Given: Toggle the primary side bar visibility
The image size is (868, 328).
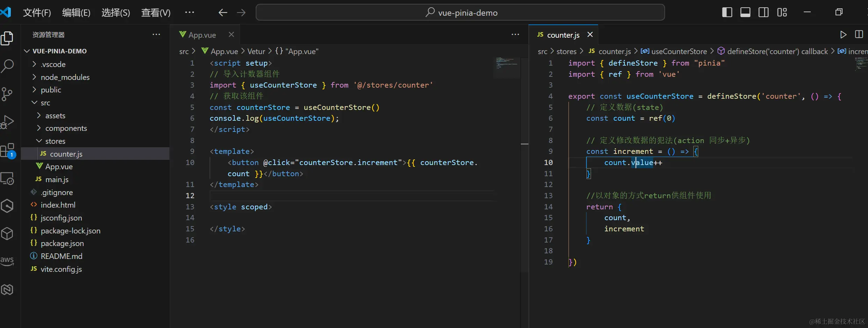Looking at the screenshot, I should [727, 13].
